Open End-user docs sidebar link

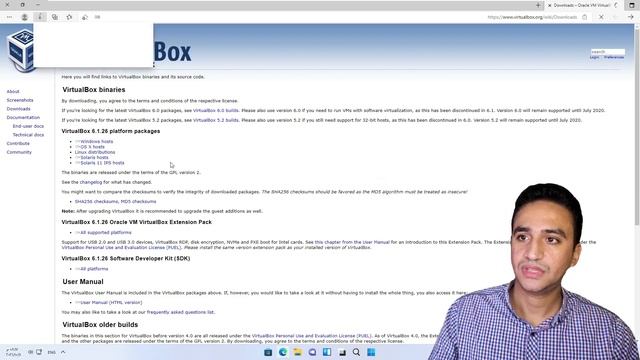point(28,126)
